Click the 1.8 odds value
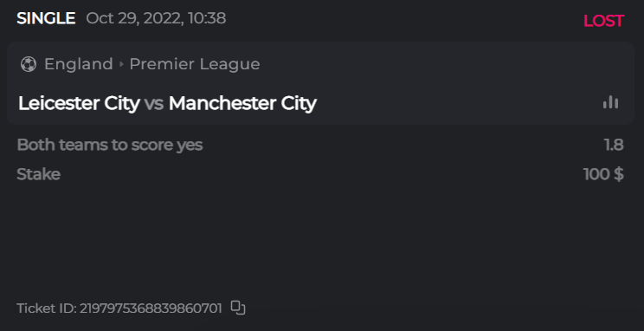 (x=614, y=145)
